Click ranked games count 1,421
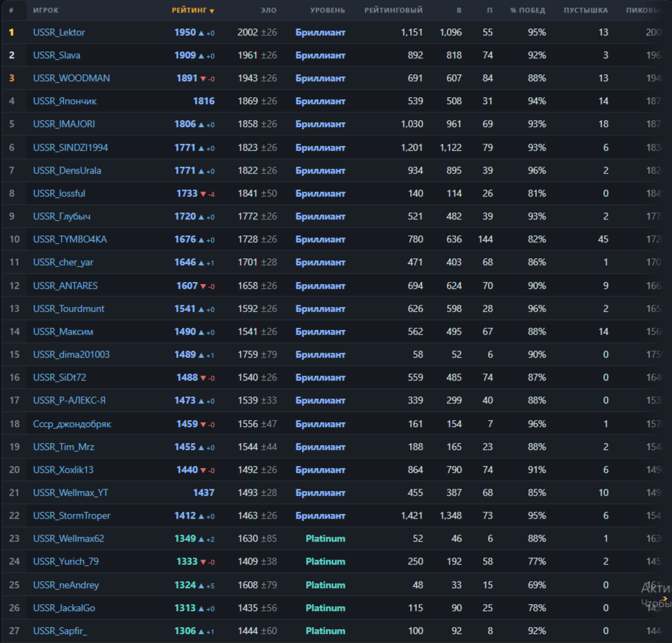The image size is (672, 643). click(412, 516)
